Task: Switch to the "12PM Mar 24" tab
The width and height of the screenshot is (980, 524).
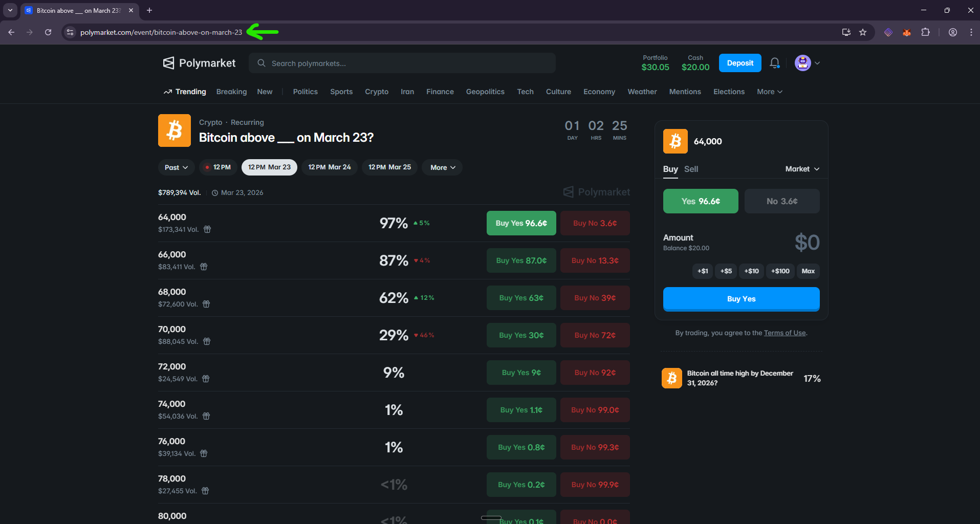Action: click(329, 167)
